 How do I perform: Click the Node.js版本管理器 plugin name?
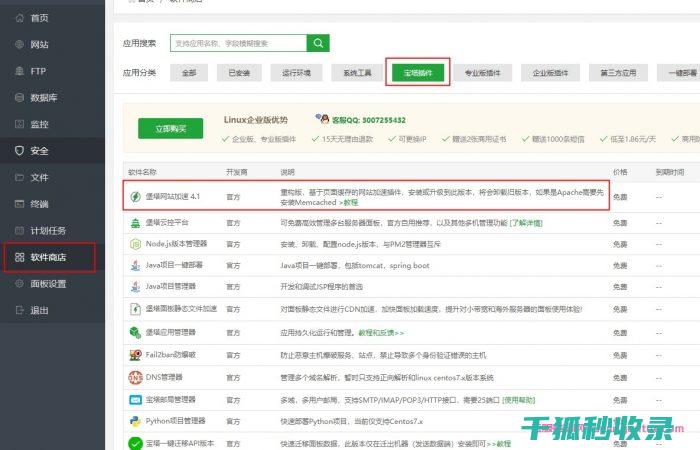pyautogui.click(x=176, y=244)
